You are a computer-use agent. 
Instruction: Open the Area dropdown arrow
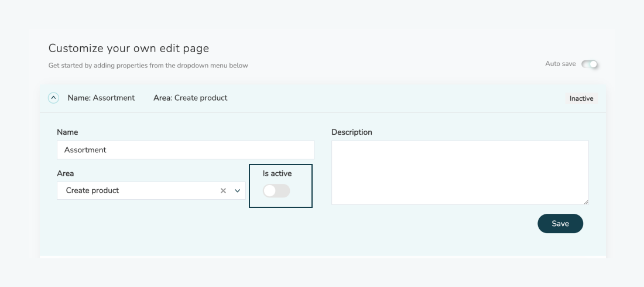tap(237, 191)
